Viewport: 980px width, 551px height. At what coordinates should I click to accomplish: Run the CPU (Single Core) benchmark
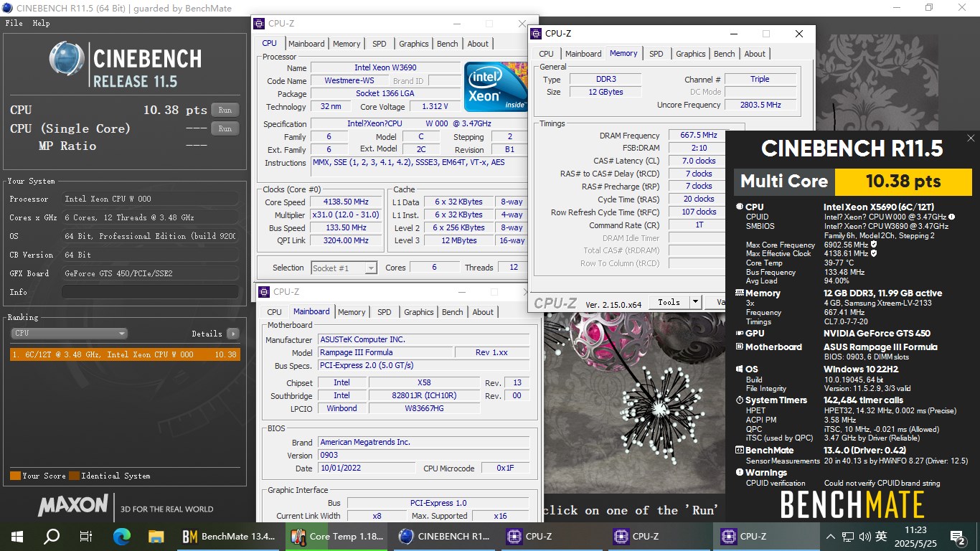[x=225, y=128]
